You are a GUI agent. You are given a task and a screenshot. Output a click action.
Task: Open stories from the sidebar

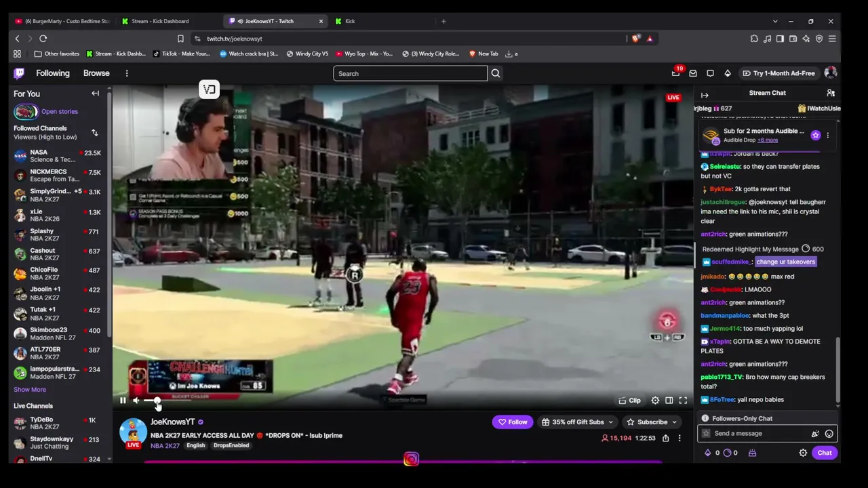(x=45, y=112)
